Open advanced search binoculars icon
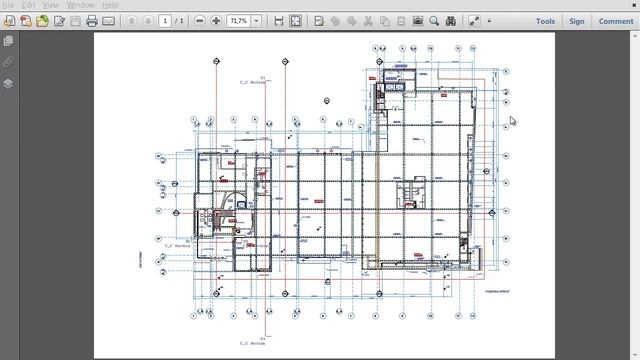The height and width of the screenshot is (360, 640). pyautogui.click(x=451, y=21)
